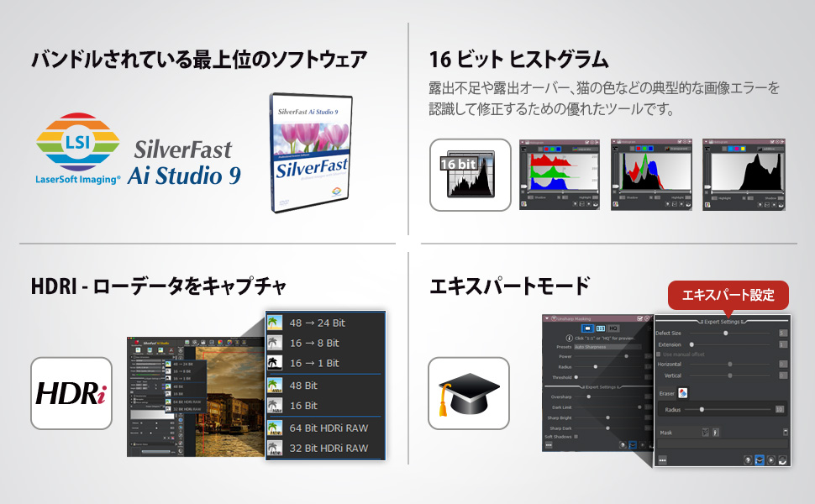Image resolution: width=815 pixels, height=504 pixels.
Task: Click the yellow channel swatch in black histogram panel
Action: tap(743, 149)
